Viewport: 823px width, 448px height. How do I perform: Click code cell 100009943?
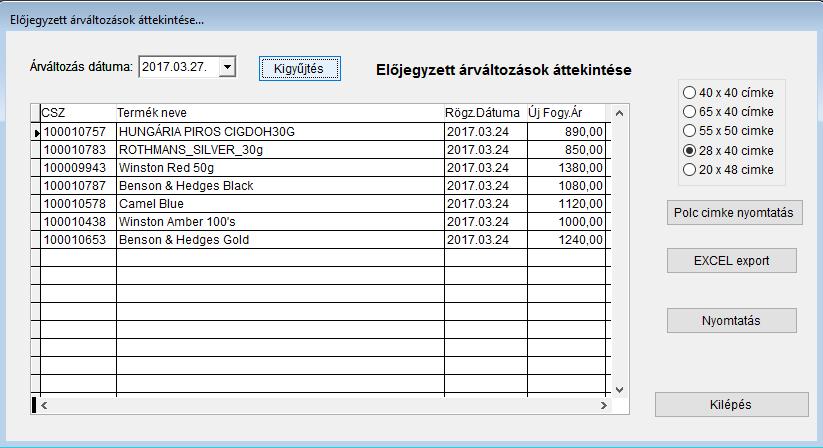click(x=78, y=168)
